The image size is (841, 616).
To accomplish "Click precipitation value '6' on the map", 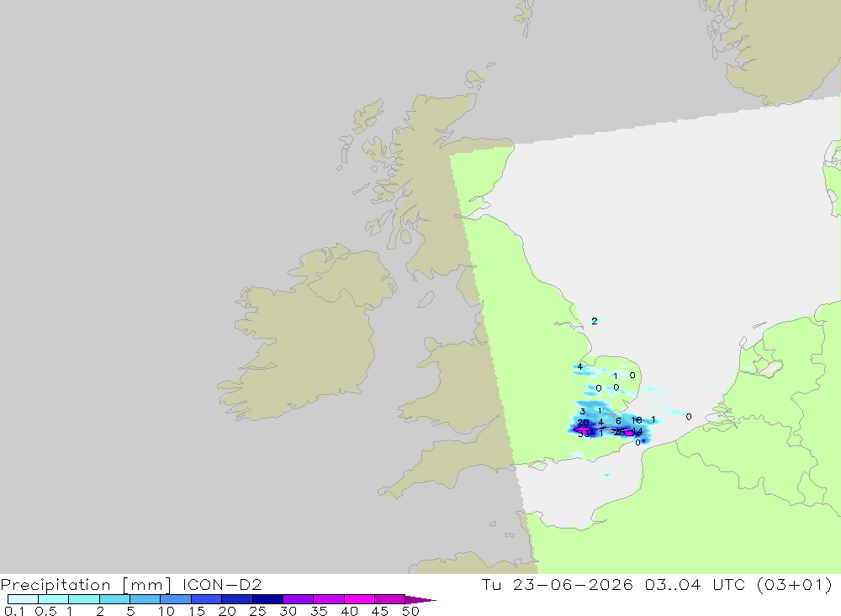I will [x=618, y=421].
